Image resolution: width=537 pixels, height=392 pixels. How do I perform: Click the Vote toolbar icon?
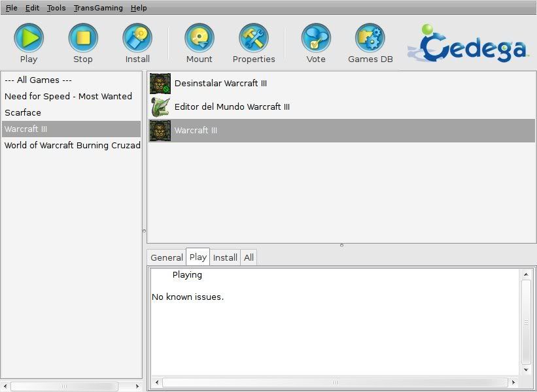point(316,38)
